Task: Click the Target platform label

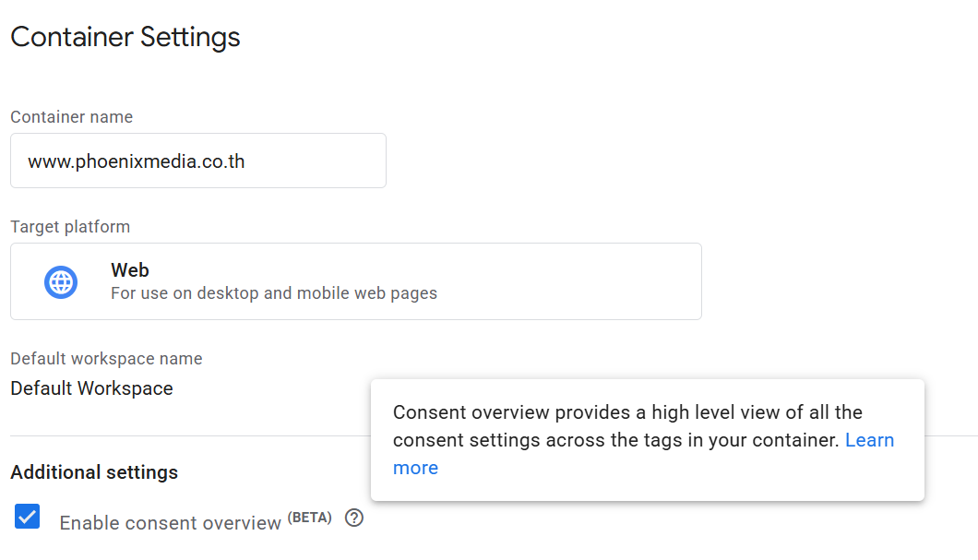Action: [70, 227]
